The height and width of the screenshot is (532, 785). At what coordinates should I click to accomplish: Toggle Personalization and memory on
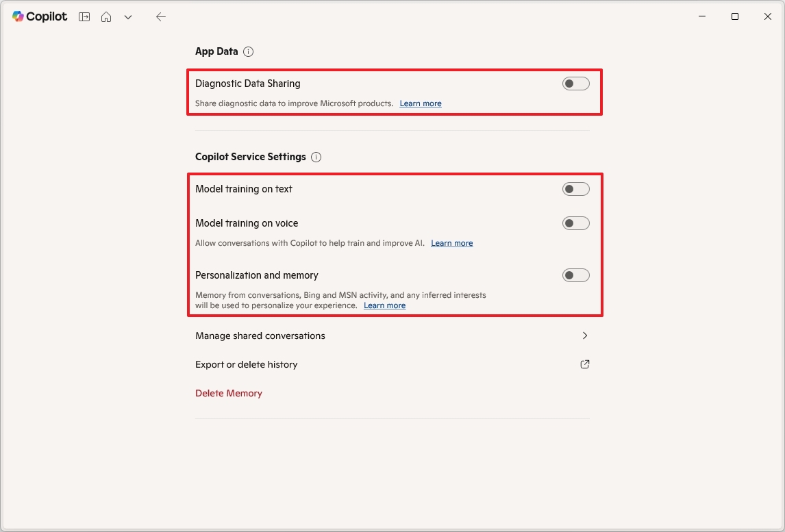click(x=575, y=275)
